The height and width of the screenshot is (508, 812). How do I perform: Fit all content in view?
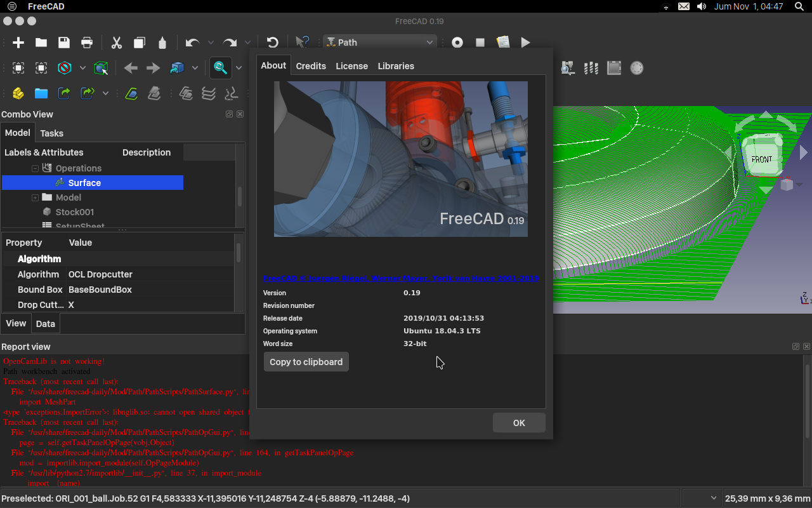click(18, 68)
